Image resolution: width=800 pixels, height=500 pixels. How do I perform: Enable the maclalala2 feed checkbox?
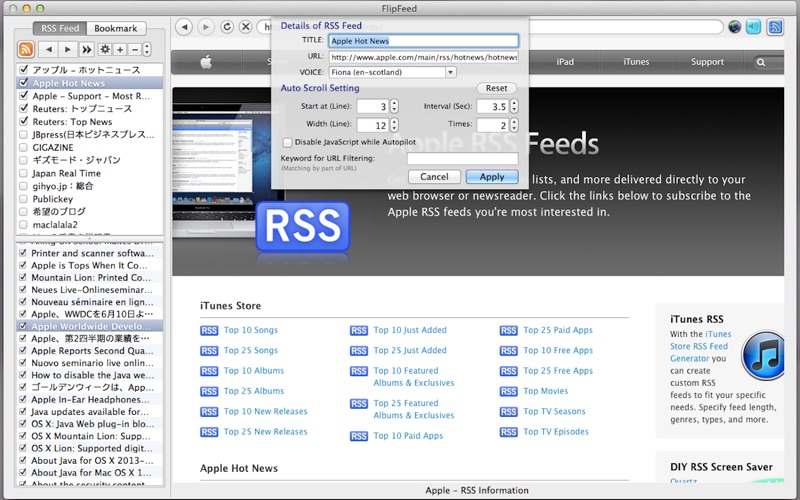23,224
